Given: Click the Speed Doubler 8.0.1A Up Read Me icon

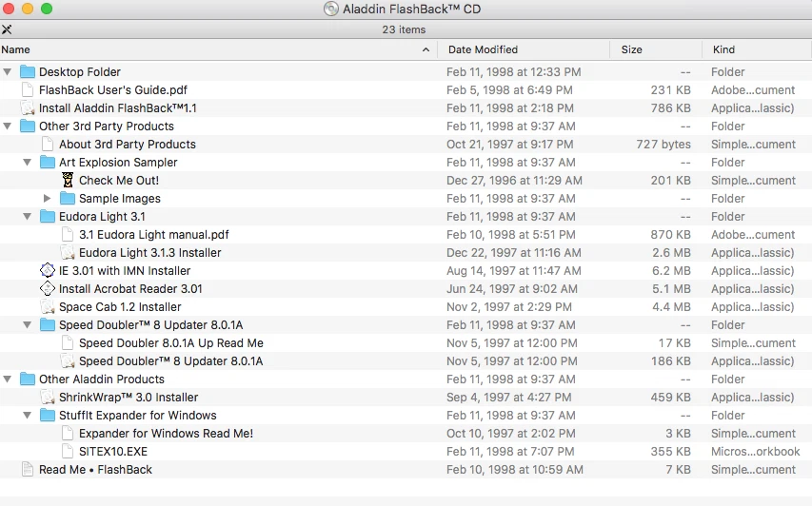Looking at the screenshot, I should 68,343.
